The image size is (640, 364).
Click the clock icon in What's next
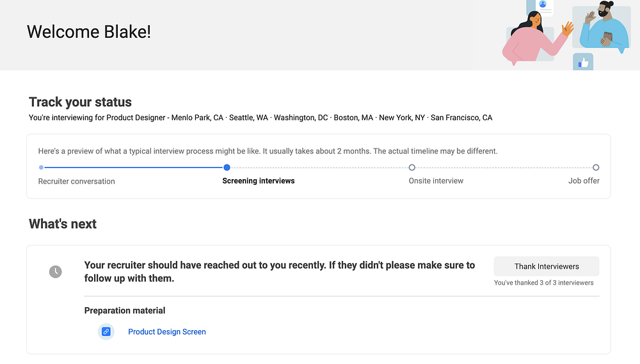click(56, 272)
